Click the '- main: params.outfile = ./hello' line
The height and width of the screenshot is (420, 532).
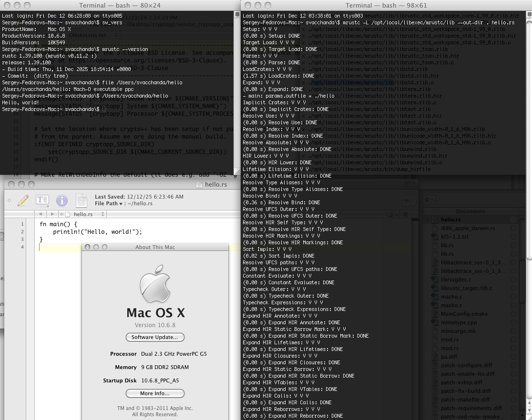pos(289,96)
